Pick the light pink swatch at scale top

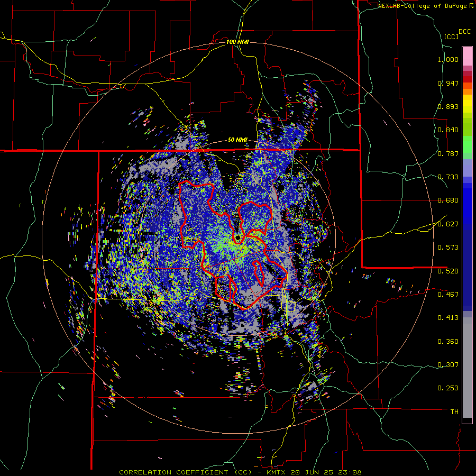tap(467, 56)
